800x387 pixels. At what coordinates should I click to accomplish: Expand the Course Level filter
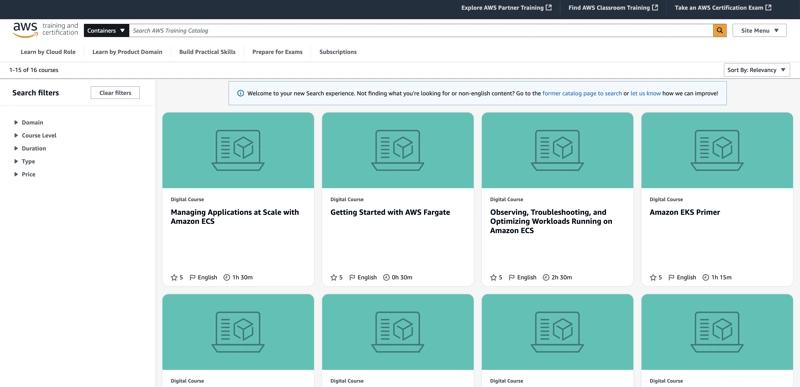[36, 136]
